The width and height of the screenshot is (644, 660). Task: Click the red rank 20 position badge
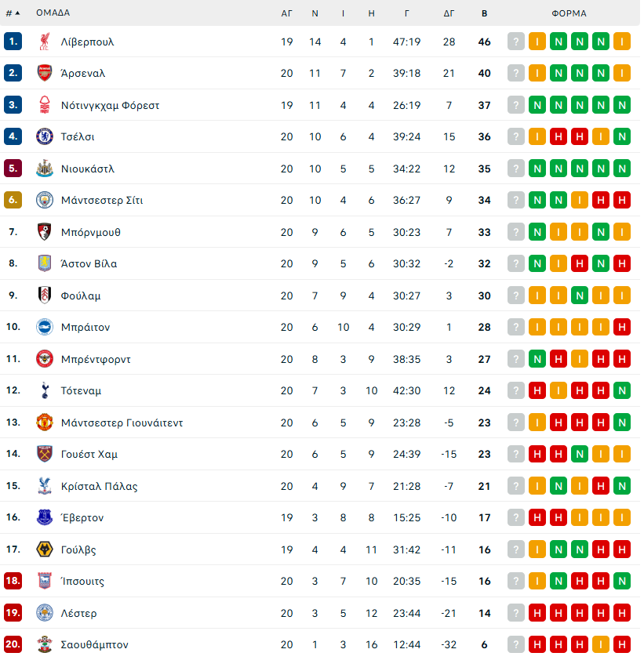[13, 644]
